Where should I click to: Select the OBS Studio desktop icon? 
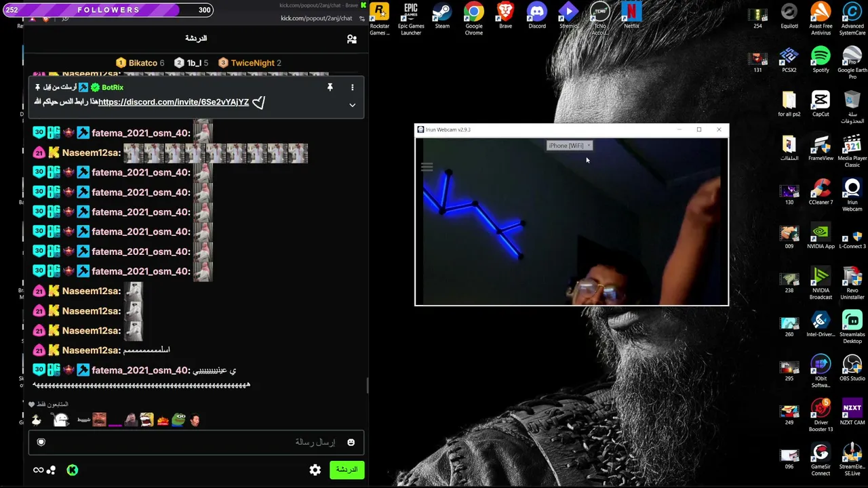(852, 369)
